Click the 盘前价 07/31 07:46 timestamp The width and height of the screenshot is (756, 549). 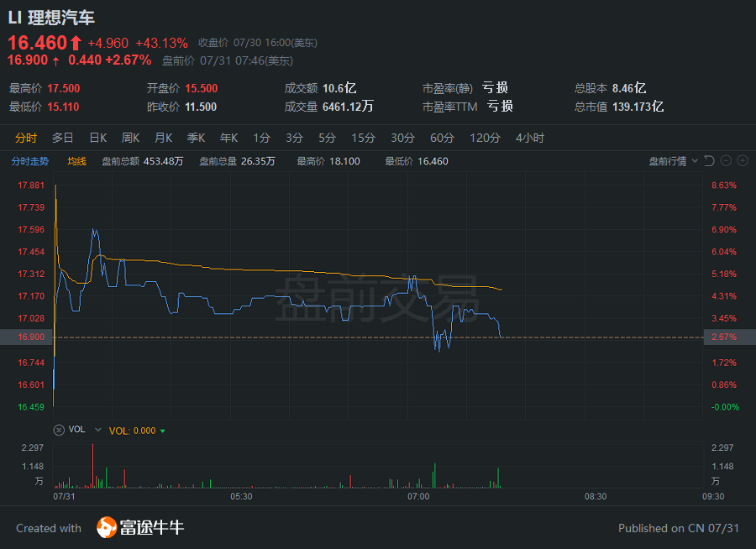[x=228, y=60]
